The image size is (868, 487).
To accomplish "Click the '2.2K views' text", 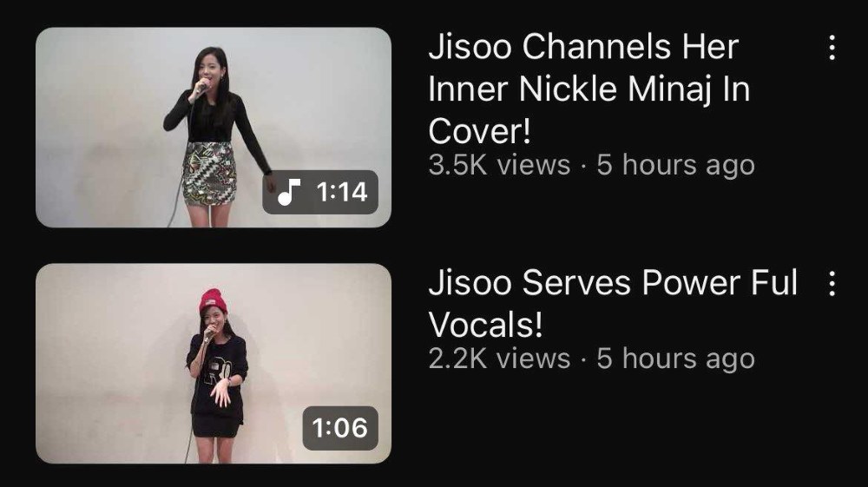I will pyautogui.click(x=499, y=359).
